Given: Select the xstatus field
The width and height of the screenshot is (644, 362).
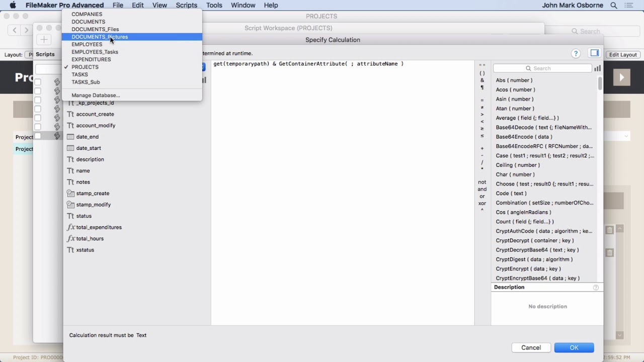Looking at the screenshot, I should pos(85,250).
